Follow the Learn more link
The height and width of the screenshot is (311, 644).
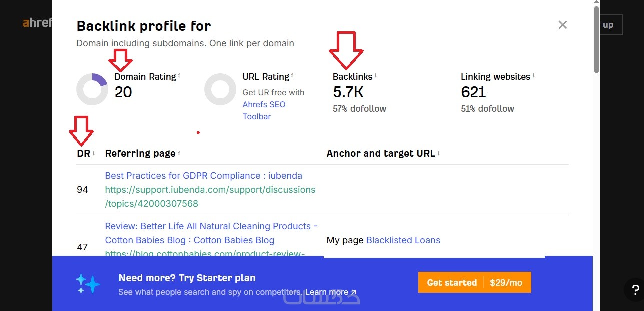(331, 292)
